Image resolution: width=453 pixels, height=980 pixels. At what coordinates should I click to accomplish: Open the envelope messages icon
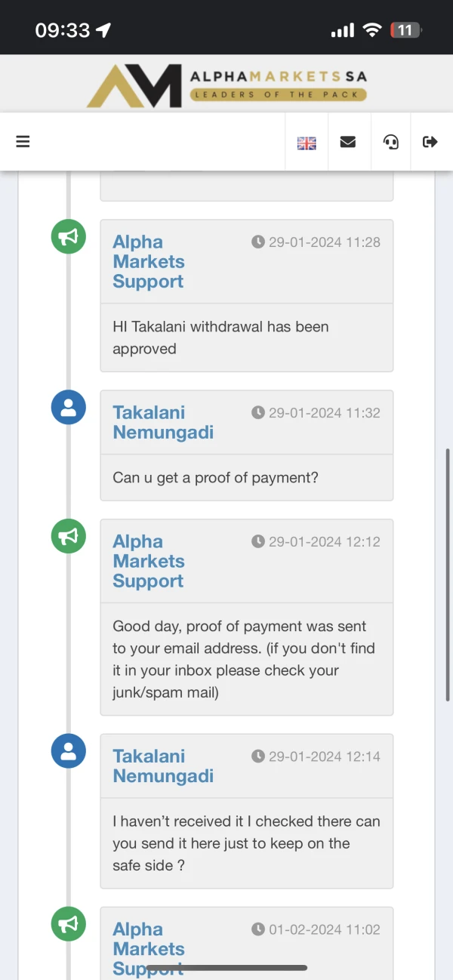[348, 141]
